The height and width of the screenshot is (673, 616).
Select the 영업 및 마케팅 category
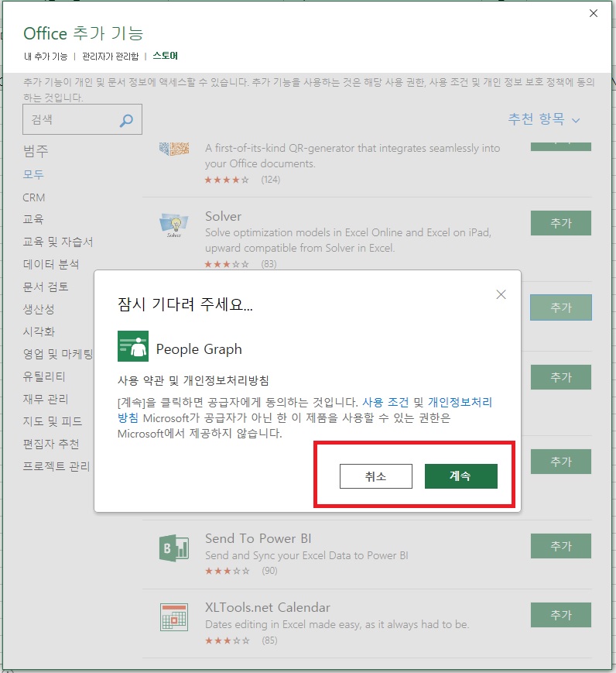(x=58, y=354)
